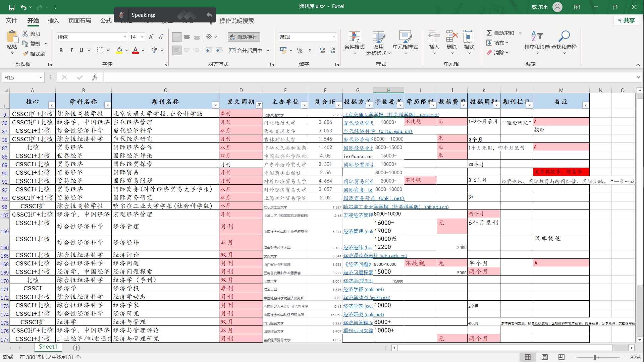
Task: Toggle Bold formatting
Action: click(x=61, y=50)
